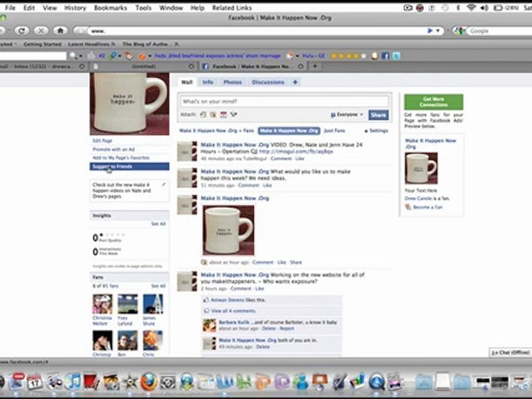
Task: Click the Edit Page link
Action: (x=102, y=141)
